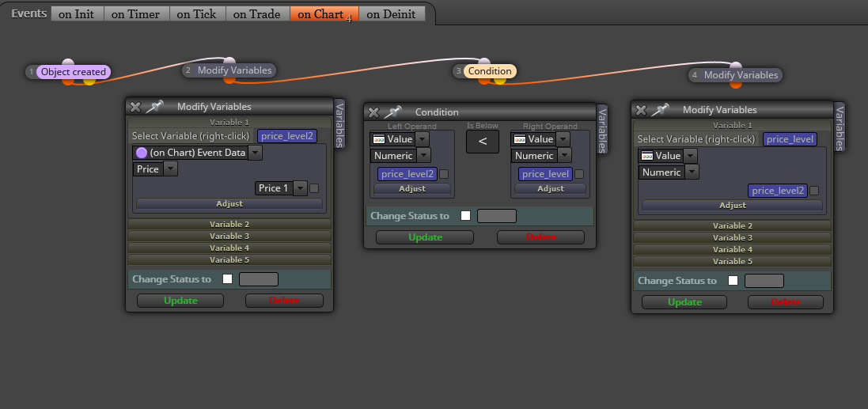Screen dimensions: 868x409
Task: Select the Condition node 3
Action: tap(490, 71)
